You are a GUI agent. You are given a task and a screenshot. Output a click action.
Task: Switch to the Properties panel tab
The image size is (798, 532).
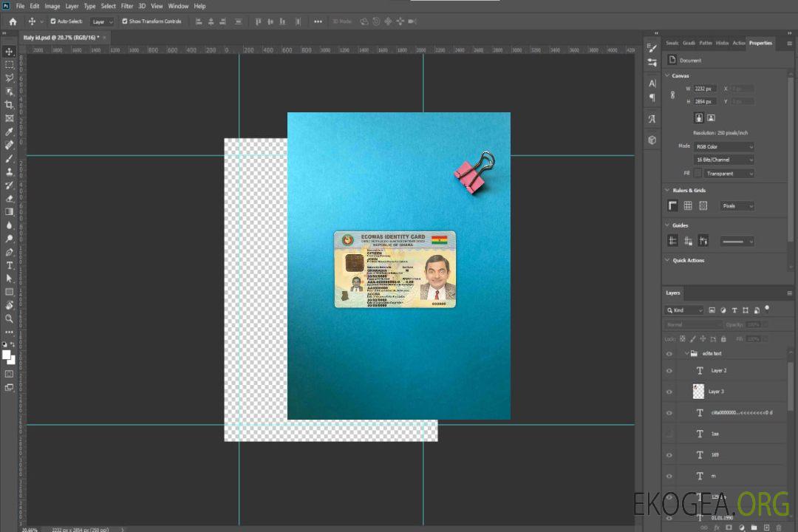click(x=760, y=43)
